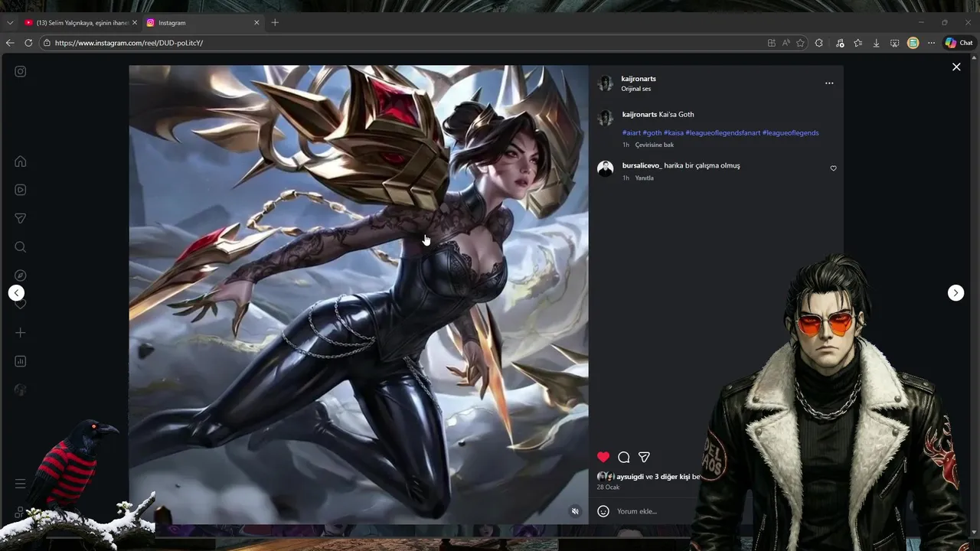The height and width of the screenshot is (551, 980).
Task: Click the '28 Ocak' post date
Action: coord(609,487)
